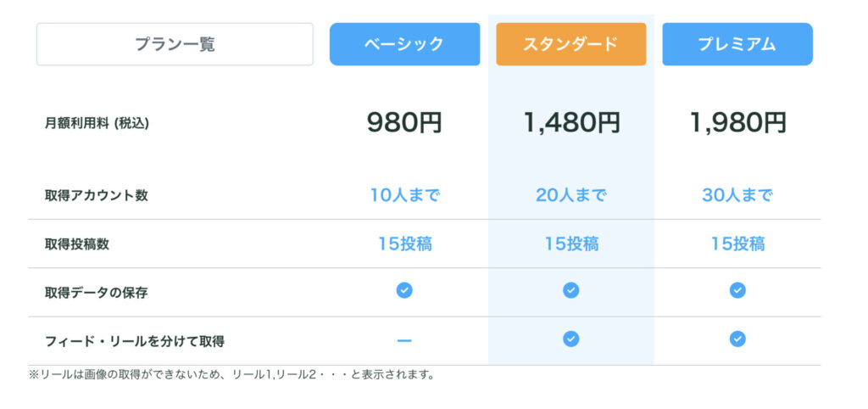Click the 月額利用料 (税込) row label
868x409 pixels.
pos(97,123)
